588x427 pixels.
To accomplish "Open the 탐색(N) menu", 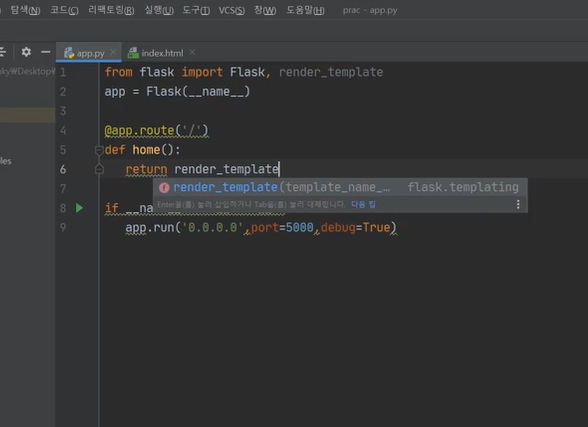I will click(x=25, y=10).
